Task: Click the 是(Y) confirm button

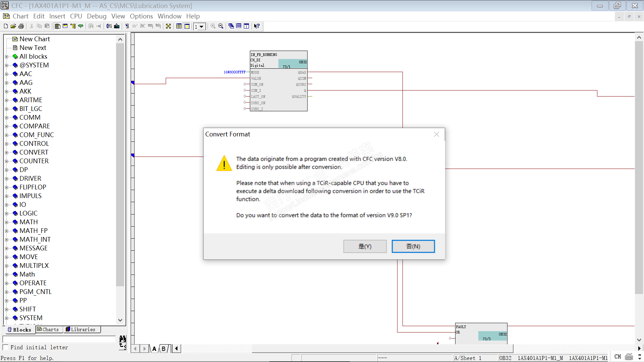Action: point(365,246)
